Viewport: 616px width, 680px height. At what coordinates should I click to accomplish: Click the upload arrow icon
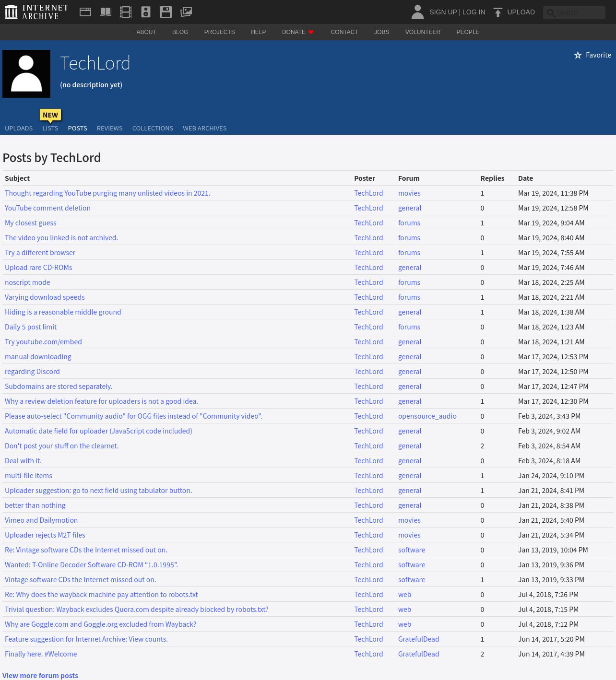(x=498, y=12)
